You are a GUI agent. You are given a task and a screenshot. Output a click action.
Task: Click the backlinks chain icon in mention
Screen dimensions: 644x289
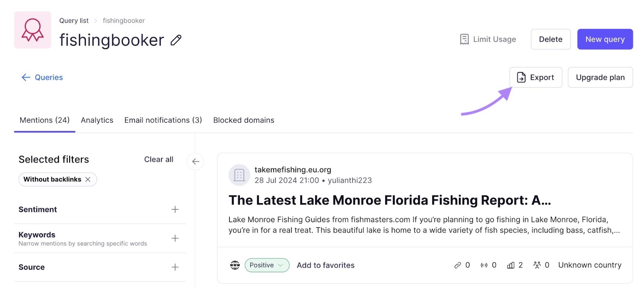458,265
